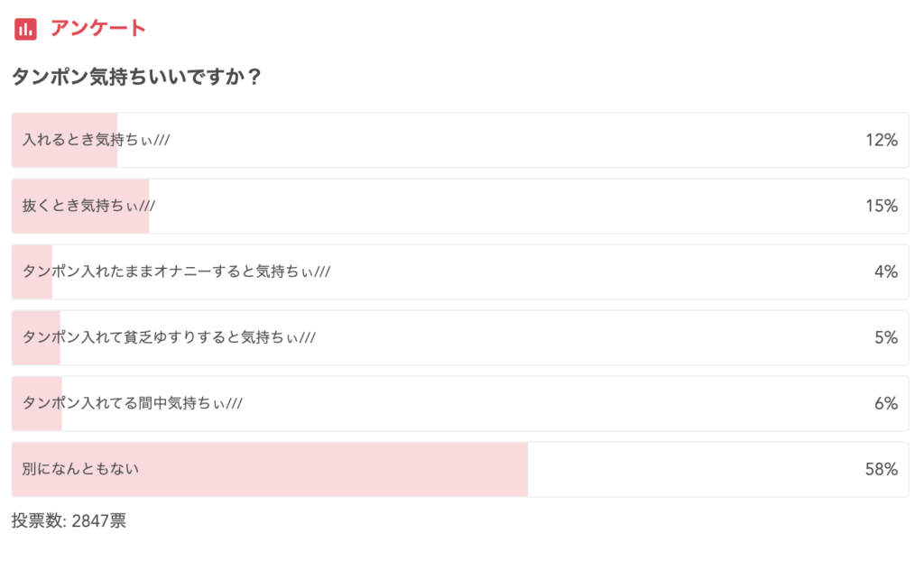This screenshot has height=561, width=924.
Task: Vote for the 別になんともない option label
Action: point(81,469)
